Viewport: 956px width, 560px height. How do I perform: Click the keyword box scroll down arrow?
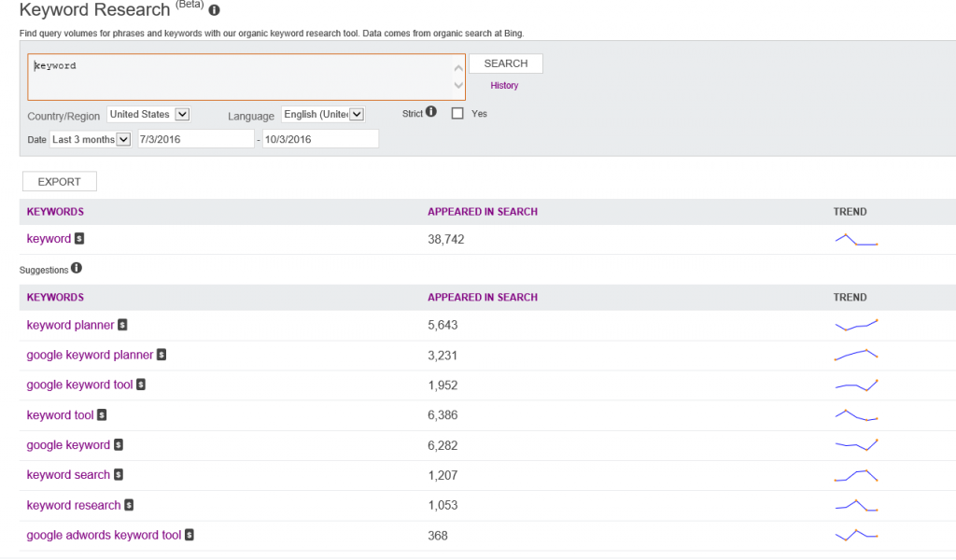(458, 86)
